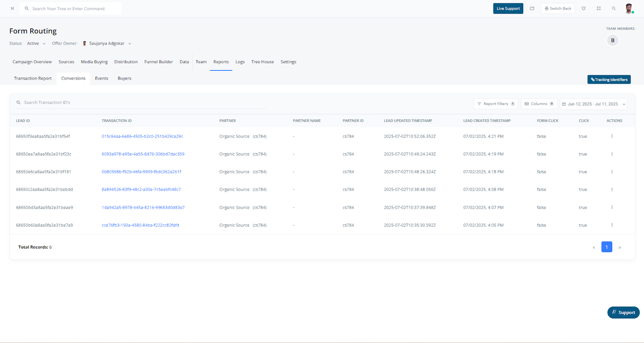Click the Search Transaction ID's field
The width and height of the screenshot is (644, 343).
[141, 103]
